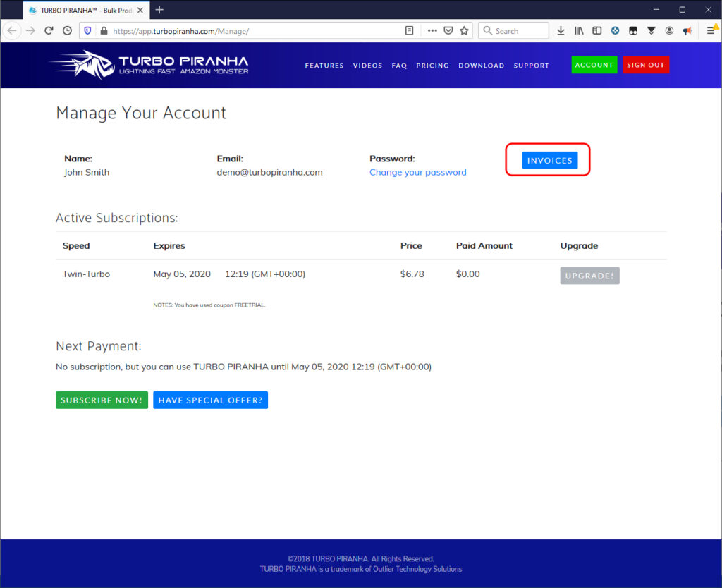Open a new tab with the plus icon
Viewport: 722px width, 588px height.
point(159,10)
